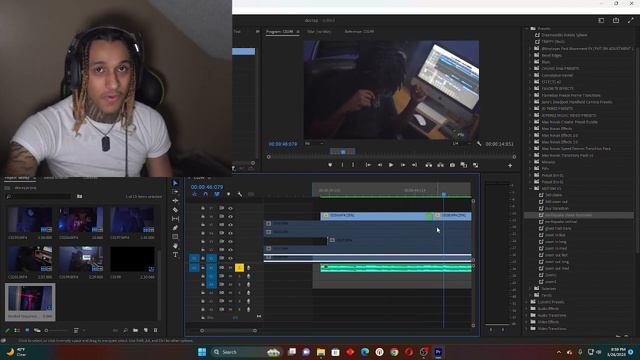This screenshot has width=640, height=360.
Task: Select the Track Select Forward tool
Action: point(175,192)
